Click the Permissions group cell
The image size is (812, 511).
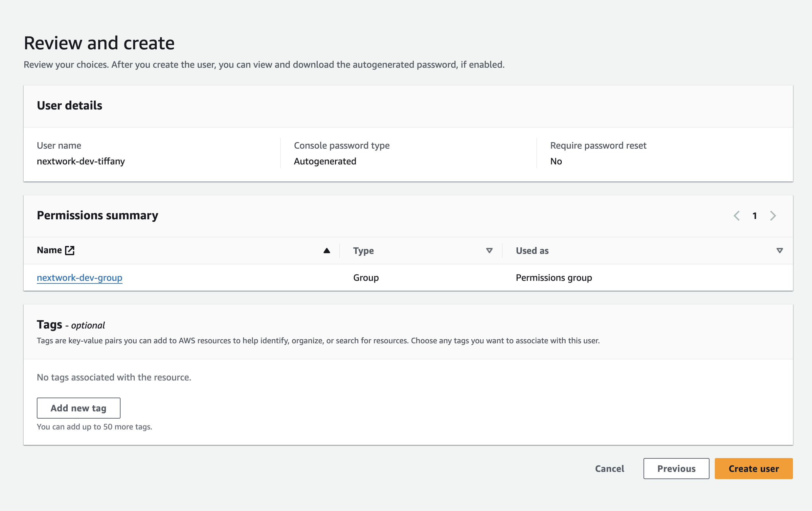(x=553, y=278)
